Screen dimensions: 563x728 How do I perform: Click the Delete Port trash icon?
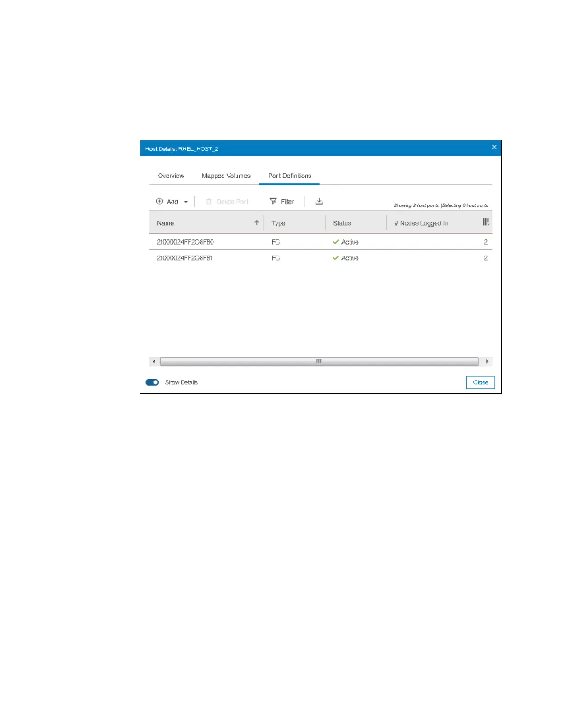(x=208, y=201)
